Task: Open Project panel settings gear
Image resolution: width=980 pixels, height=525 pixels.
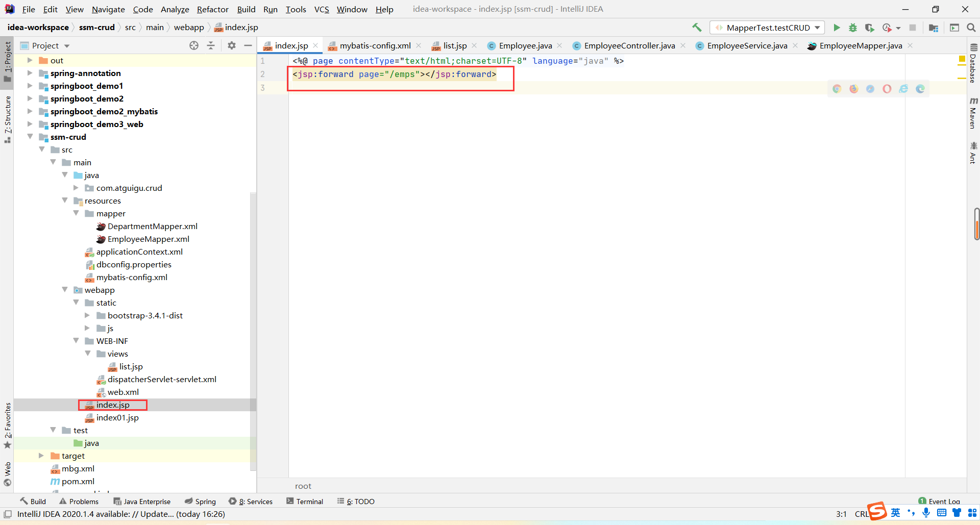Action: [232, 45]
